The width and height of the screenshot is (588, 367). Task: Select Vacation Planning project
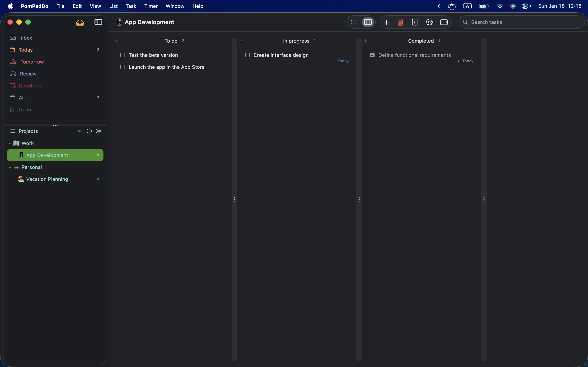[47, 179]
